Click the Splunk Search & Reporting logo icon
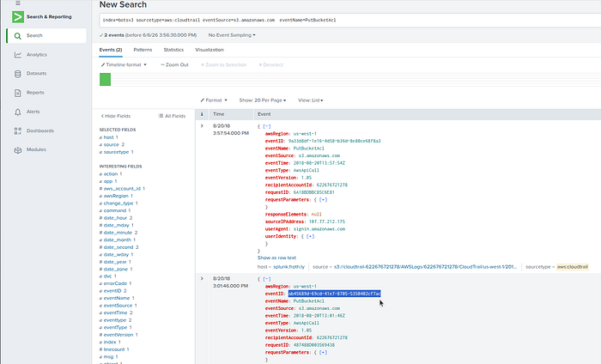 click(18, 17)
